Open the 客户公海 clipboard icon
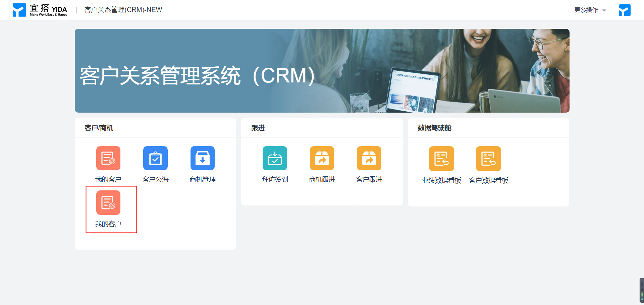 (155, 158)
